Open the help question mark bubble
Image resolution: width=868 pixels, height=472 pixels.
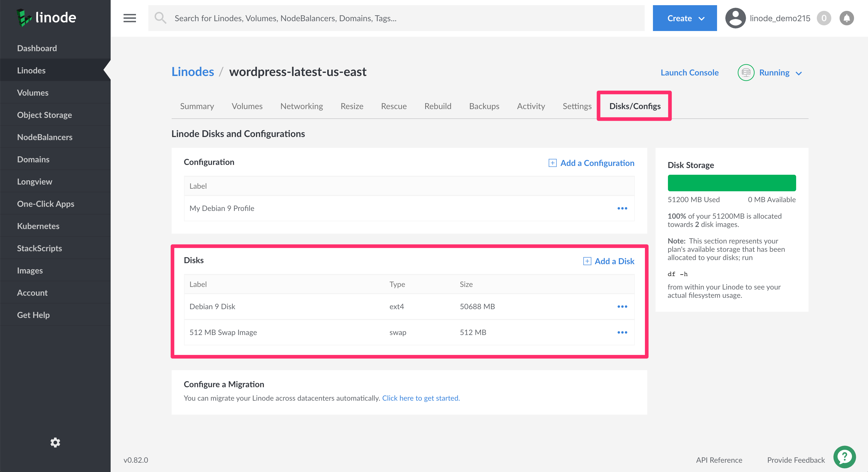(844, 457)
